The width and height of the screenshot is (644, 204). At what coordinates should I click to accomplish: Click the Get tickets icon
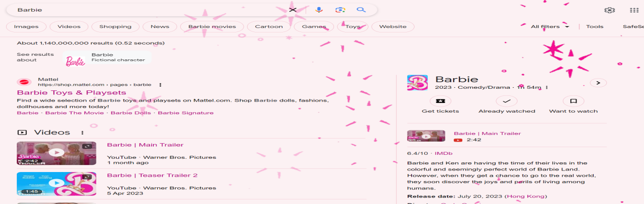[x=440, y=101]
